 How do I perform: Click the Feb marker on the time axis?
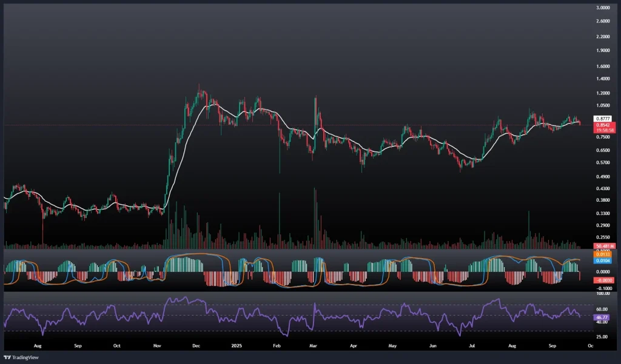pos(277,345)
